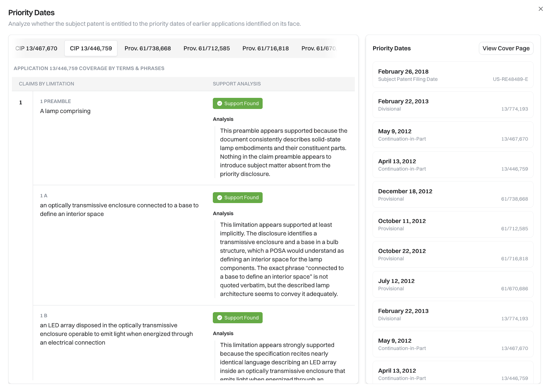Click the July 12, 2012 Provisional card
This screenshot has height=392, width=549.
pyautogui.click(x=453, y=284)
